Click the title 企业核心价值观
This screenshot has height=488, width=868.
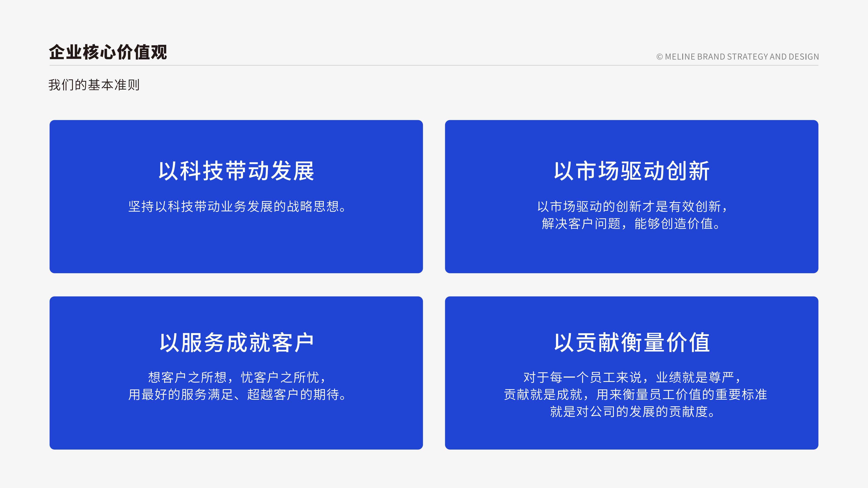pyautogui.click(x=108, y=52)
